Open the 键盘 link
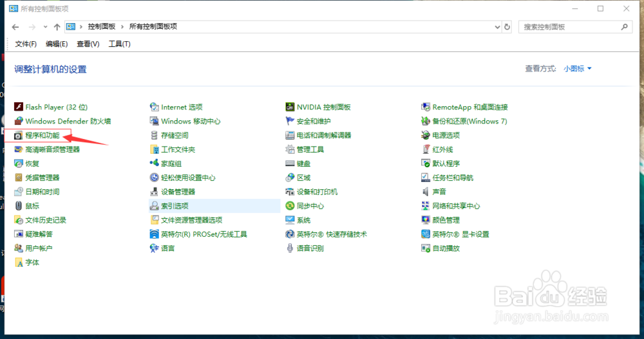 click(303, 164)
